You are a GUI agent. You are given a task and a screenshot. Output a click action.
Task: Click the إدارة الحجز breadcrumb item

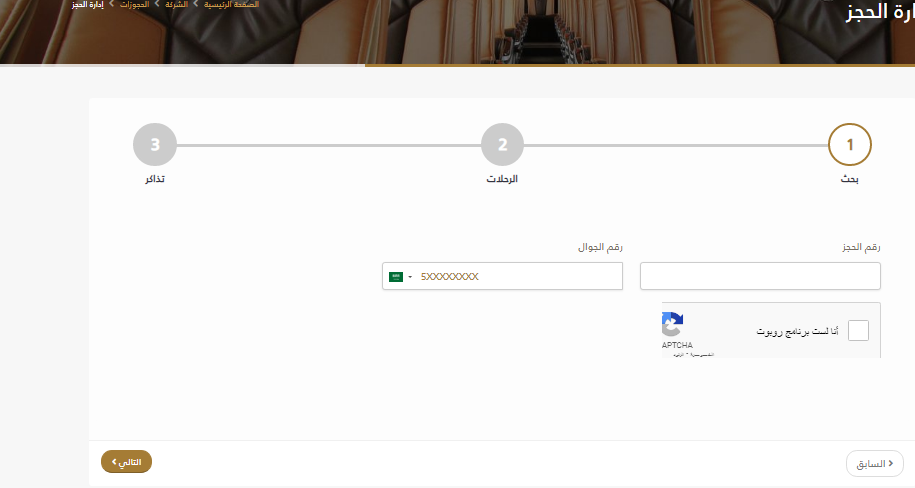(88, 4)
